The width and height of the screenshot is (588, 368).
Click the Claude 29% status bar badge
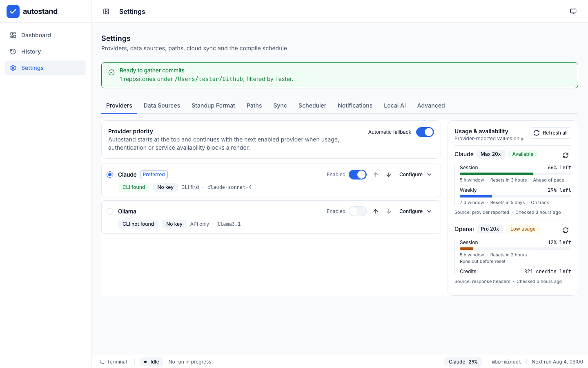coord(463,362)
